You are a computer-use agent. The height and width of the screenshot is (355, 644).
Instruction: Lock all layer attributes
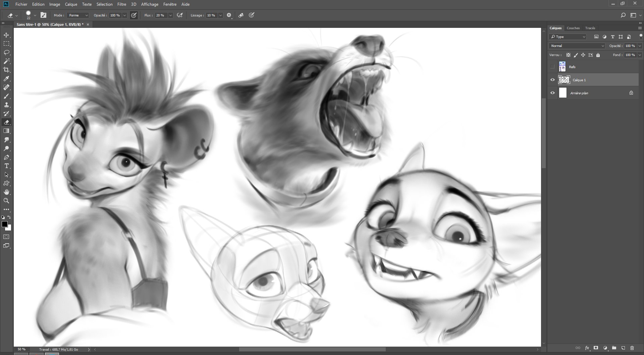(598, 55)
